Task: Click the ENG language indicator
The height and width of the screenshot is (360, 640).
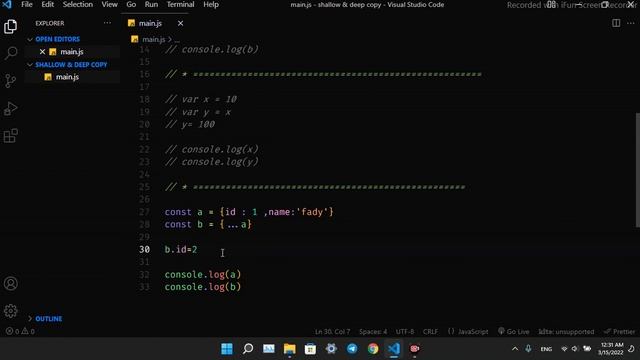Action: [x=546, y=349]
